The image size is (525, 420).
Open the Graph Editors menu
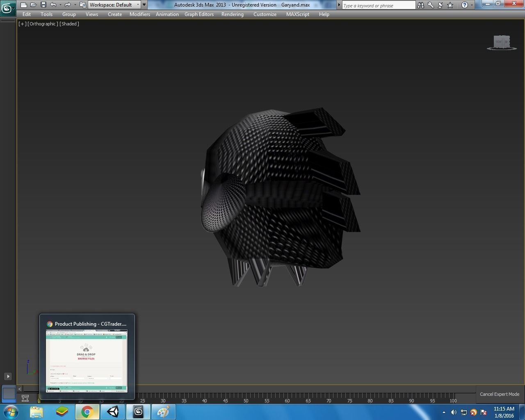click(x=199, y=14)
